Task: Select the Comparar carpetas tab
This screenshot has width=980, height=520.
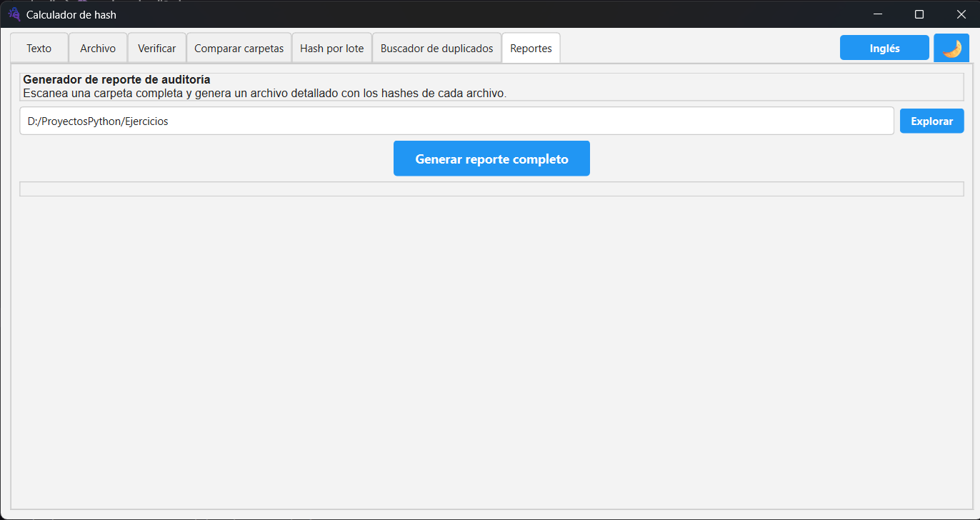Action: click(239, 49)
